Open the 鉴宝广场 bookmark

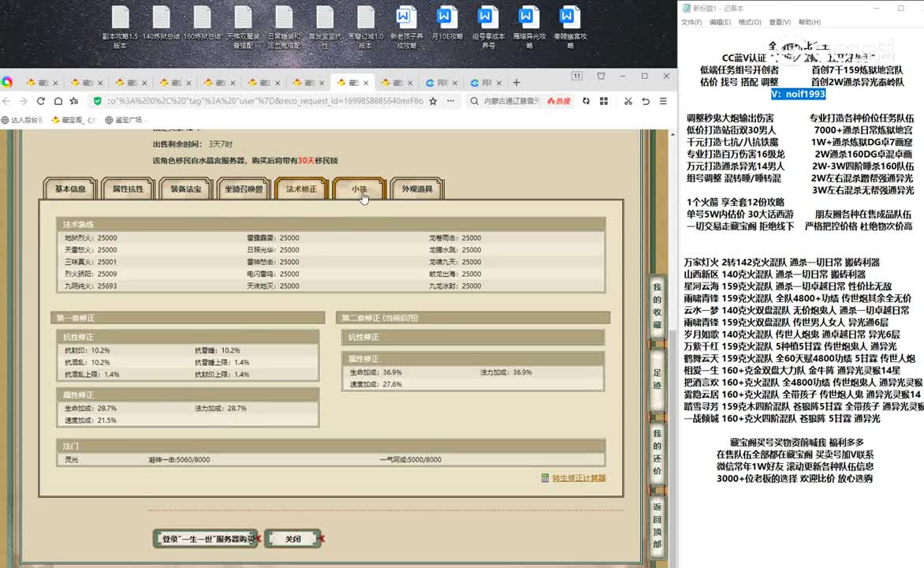(x=124, y=120)
